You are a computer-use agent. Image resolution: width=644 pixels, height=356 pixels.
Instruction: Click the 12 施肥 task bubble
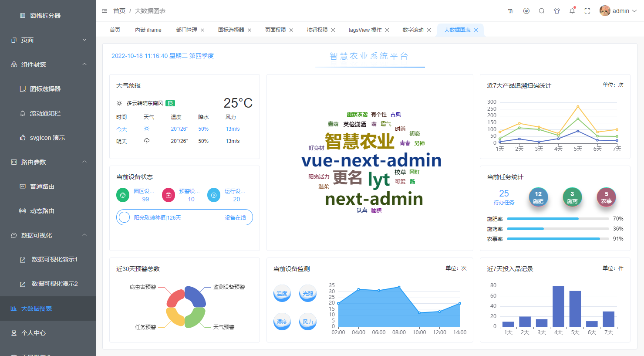[538, 197]
